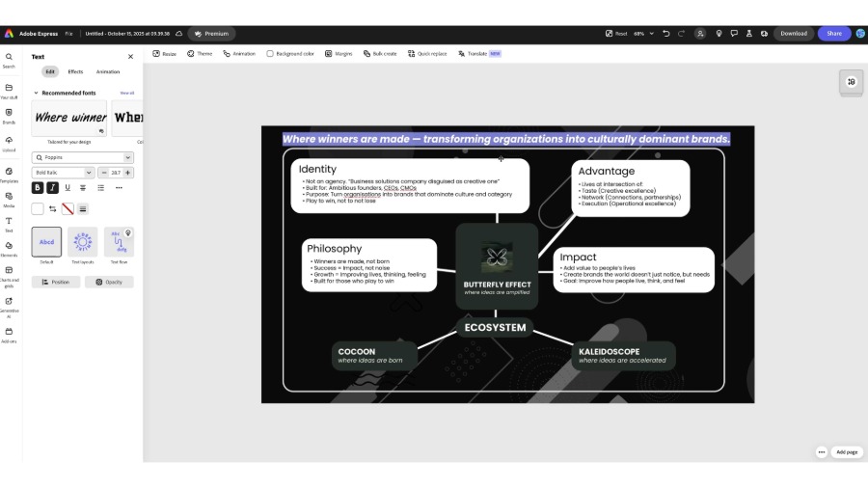The height and width of the screenshot is (488, 868).
Task: Toggle Italic formatting
Action: coord(53,187)
